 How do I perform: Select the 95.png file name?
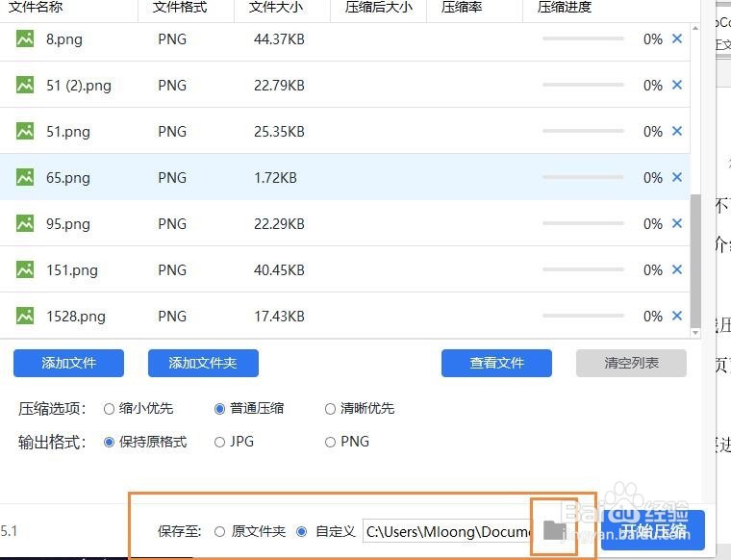[x=68, y=224]
